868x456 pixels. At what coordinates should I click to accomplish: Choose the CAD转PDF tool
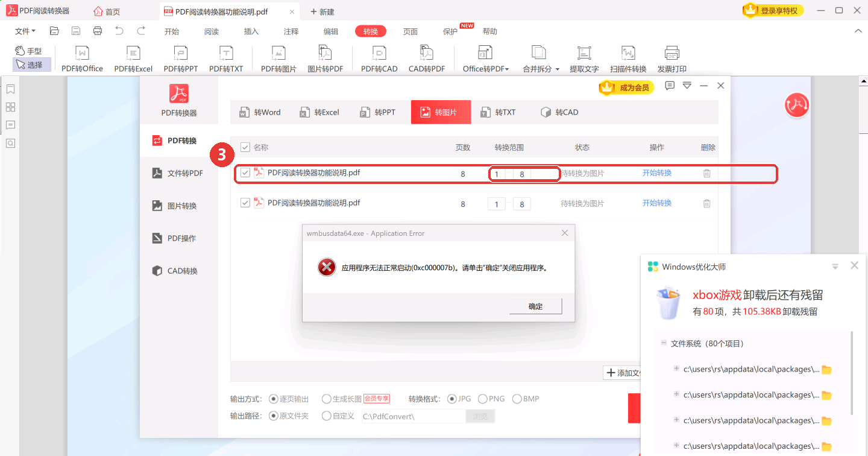427,59
